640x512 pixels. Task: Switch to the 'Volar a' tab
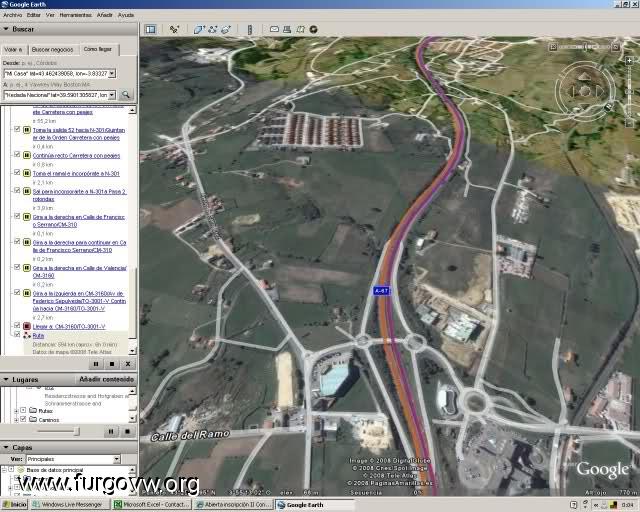tap(13, 49)
